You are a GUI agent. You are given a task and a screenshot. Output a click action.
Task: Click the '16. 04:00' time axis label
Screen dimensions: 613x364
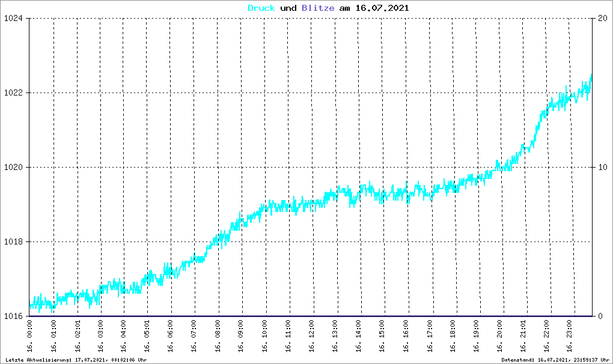tap(124, 336)
